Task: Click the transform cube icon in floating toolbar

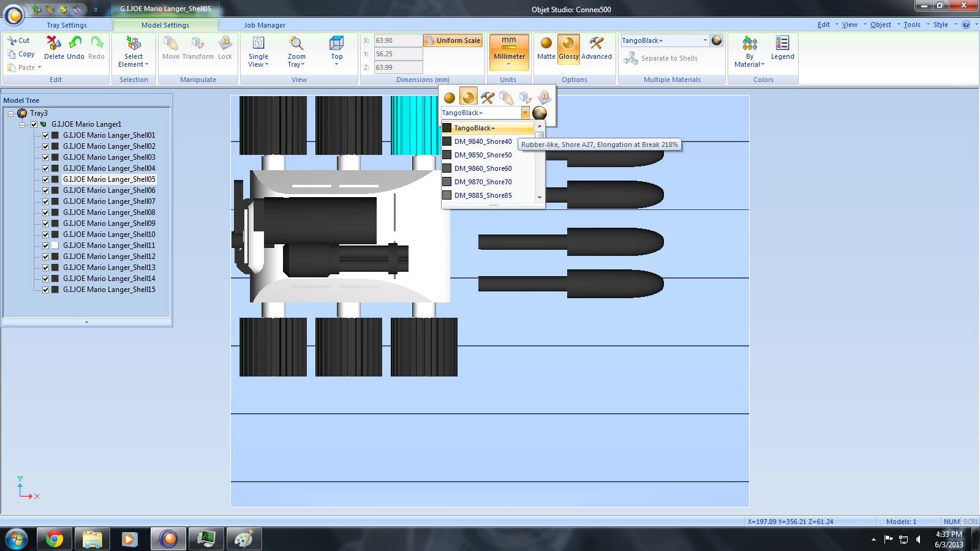Action: pyautogui.click(x=526, y=97)
